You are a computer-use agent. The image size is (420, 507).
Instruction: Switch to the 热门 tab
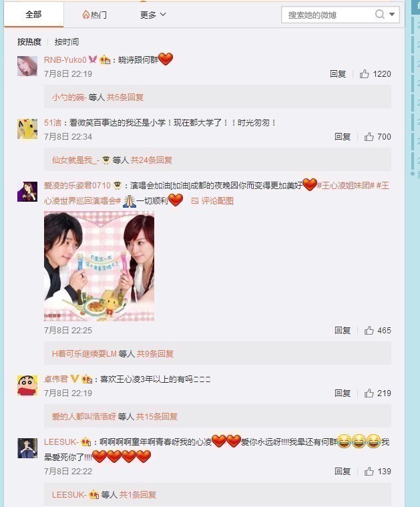click(94, 15)
